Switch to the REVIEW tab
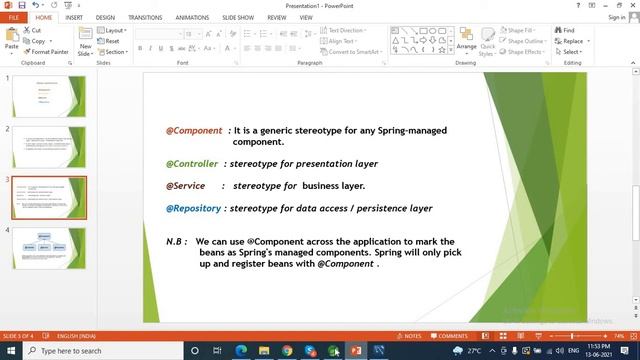Viewport: 640px width, 360px height. pos(276,18)
